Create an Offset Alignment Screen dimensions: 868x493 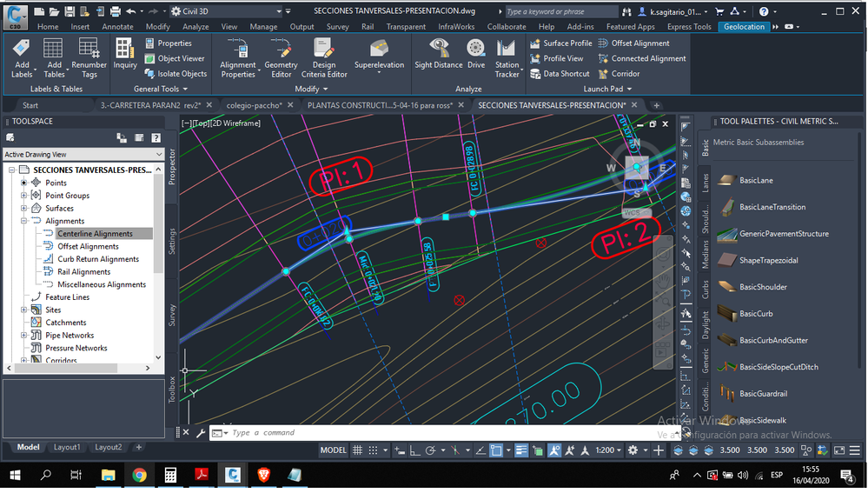(x=633, y=43)
